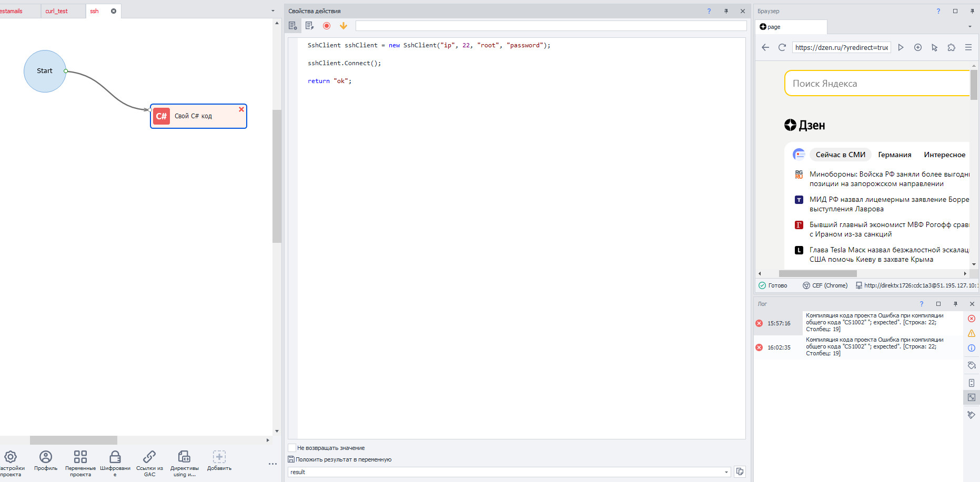
Task: Toggle 'Не возвращать значение' checkbox
Action: point(292,448)
